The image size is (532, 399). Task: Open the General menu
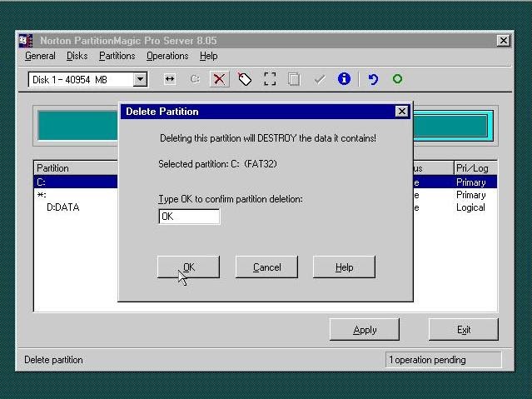tap(40, 56)
